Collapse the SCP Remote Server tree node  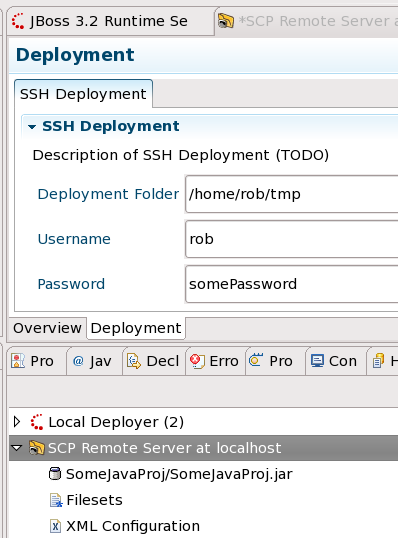tap(16, 448)
